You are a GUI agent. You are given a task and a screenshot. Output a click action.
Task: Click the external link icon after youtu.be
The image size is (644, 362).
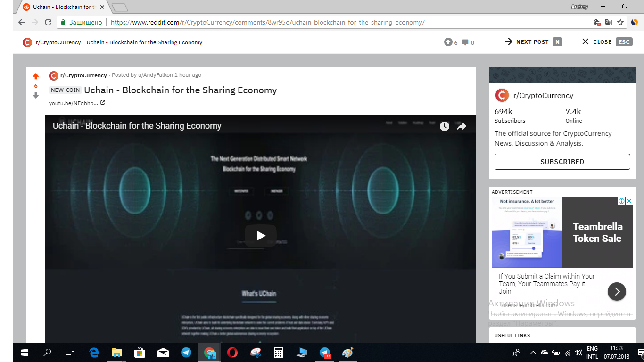(103, 103)
